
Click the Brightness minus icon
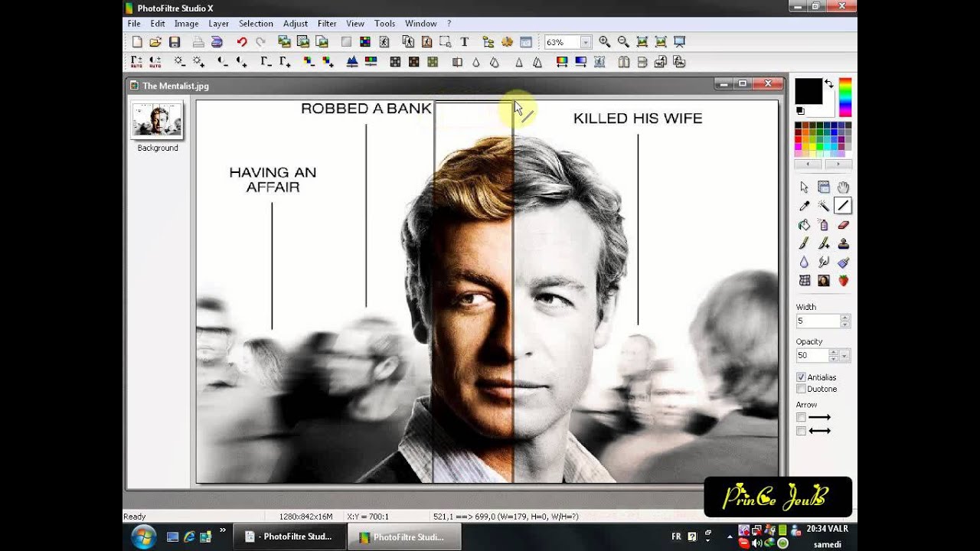pyautogui.click(x=179, y=61)
